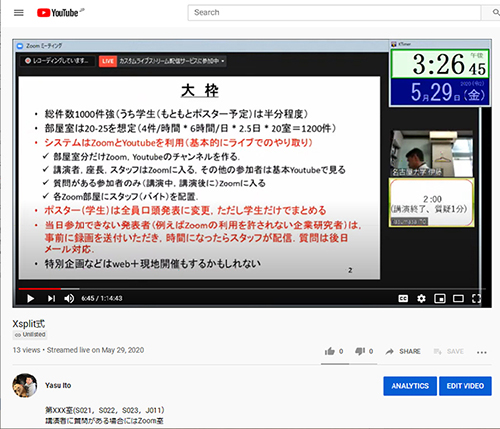Click the description line with S021, S022

pos(105,410)
